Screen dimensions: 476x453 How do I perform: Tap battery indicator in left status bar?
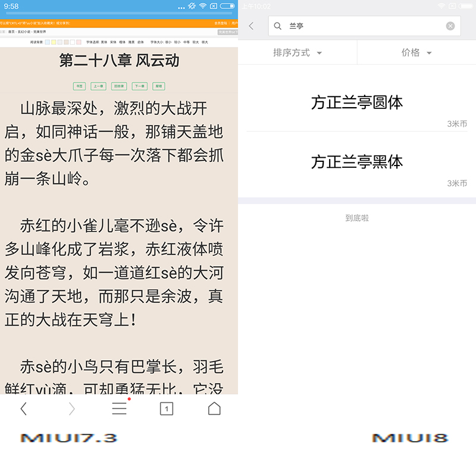pyautogui.click(x=227, y=6)
